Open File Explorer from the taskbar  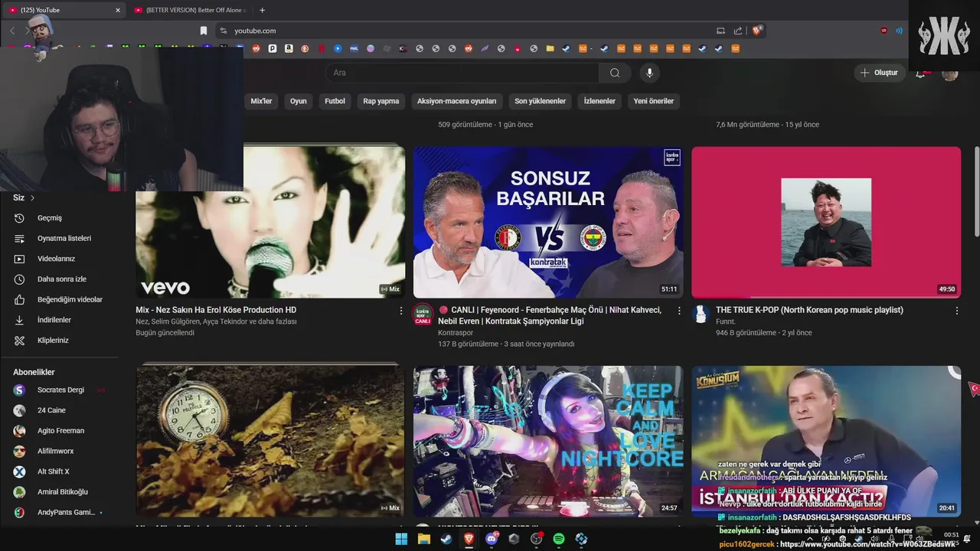click(x=423, y=539)
